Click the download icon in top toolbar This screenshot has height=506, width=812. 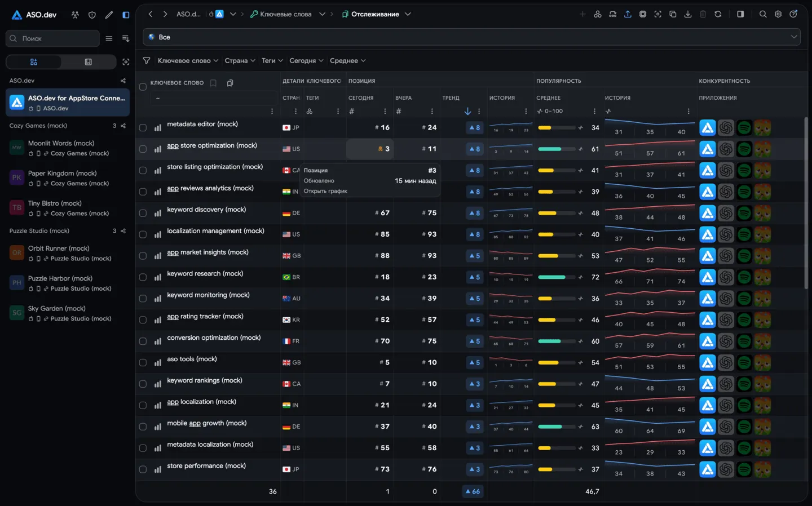click(688, 14)
